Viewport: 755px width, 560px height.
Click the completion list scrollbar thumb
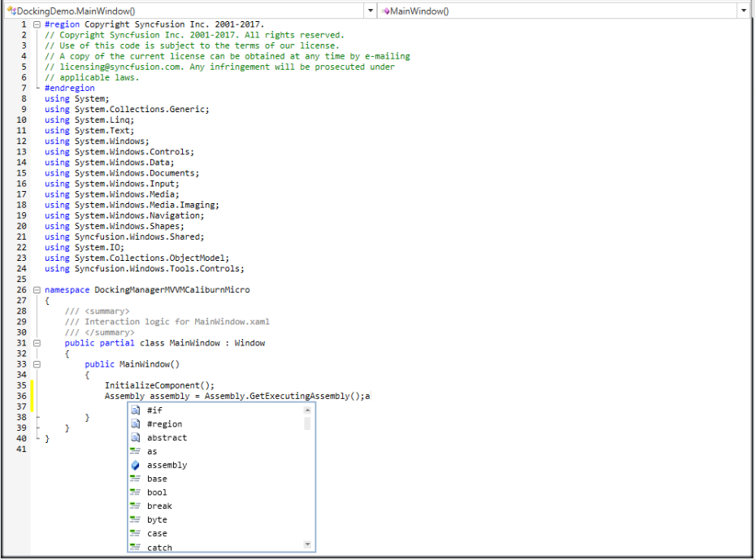click(x=307, y=423)
